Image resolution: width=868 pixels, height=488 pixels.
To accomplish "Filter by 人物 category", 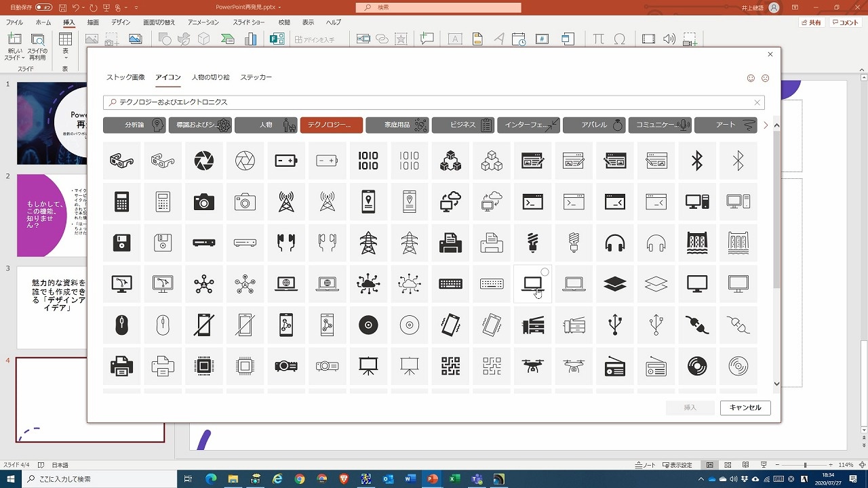I will click(x=266, y=125).
